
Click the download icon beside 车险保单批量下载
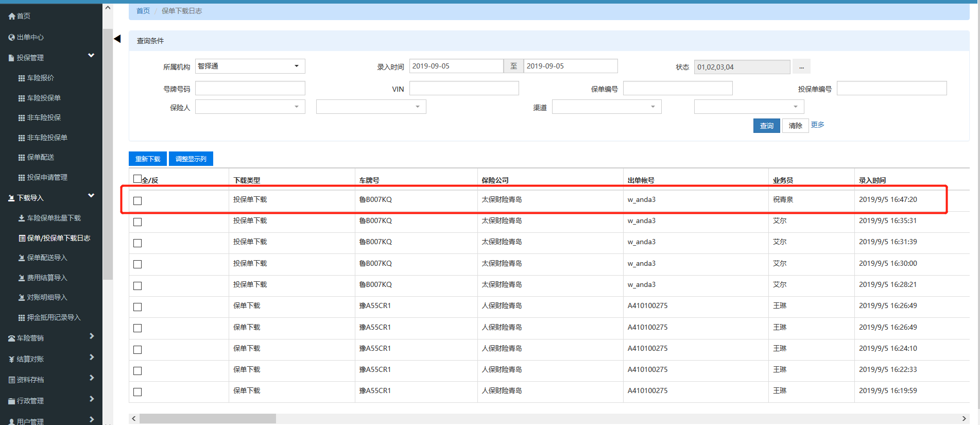click(x=22, y=218)
